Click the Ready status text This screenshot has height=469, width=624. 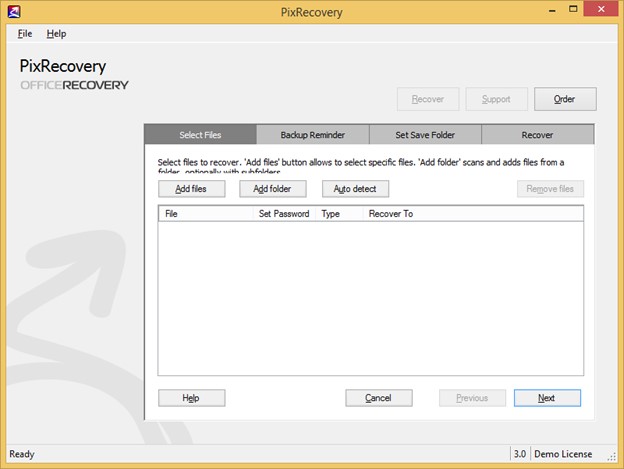(22, 454)
